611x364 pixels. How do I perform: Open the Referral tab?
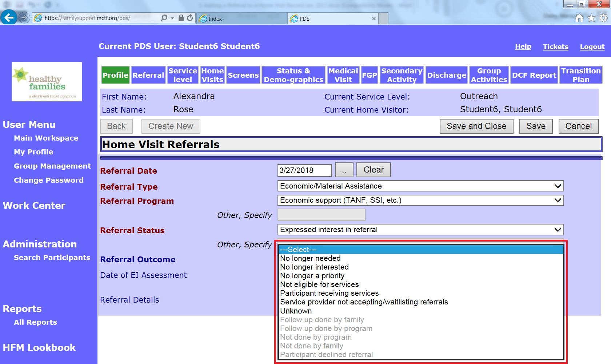pyautogui.click(x=148, y=75)
